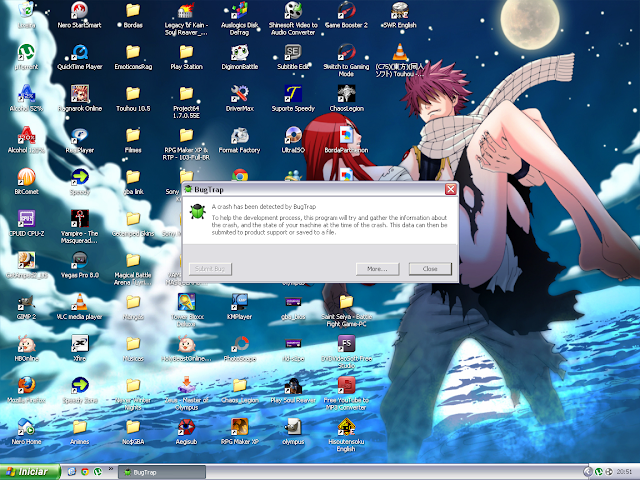Click the disabled Submit Bug button

click(210, 269)
